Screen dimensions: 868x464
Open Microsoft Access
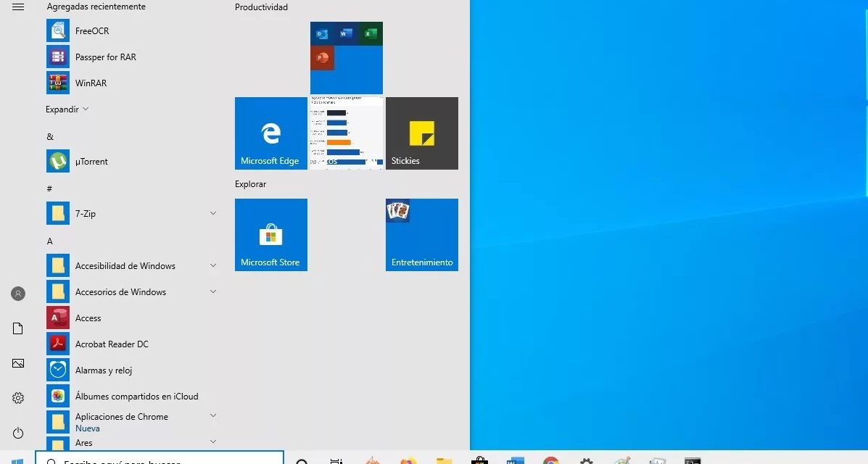pos(132,318)
